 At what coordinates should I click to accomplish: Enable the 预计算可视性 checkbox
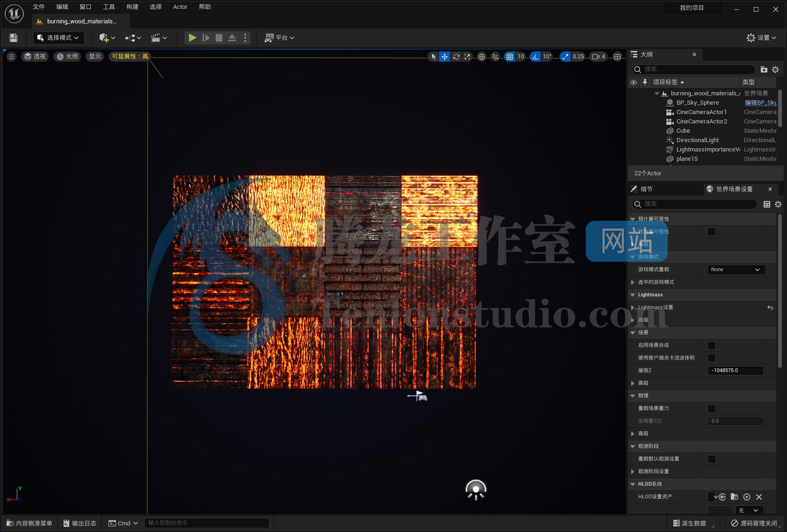pos(712,232)
